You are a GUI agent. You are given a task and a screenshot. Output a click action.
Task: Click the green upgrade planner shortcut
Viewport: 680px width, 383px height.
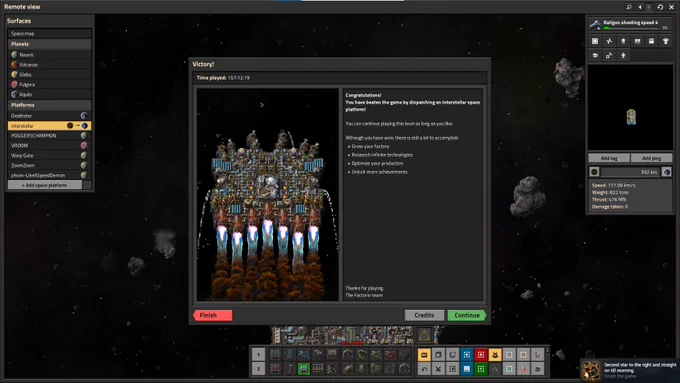[481, 369]
